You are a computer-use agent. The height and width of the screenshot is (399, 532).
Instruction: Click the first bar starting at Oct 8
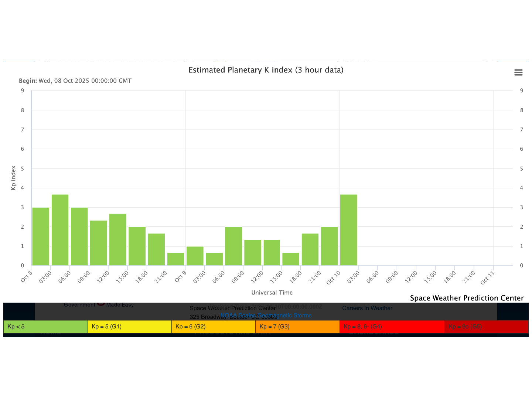click(41, 236)
